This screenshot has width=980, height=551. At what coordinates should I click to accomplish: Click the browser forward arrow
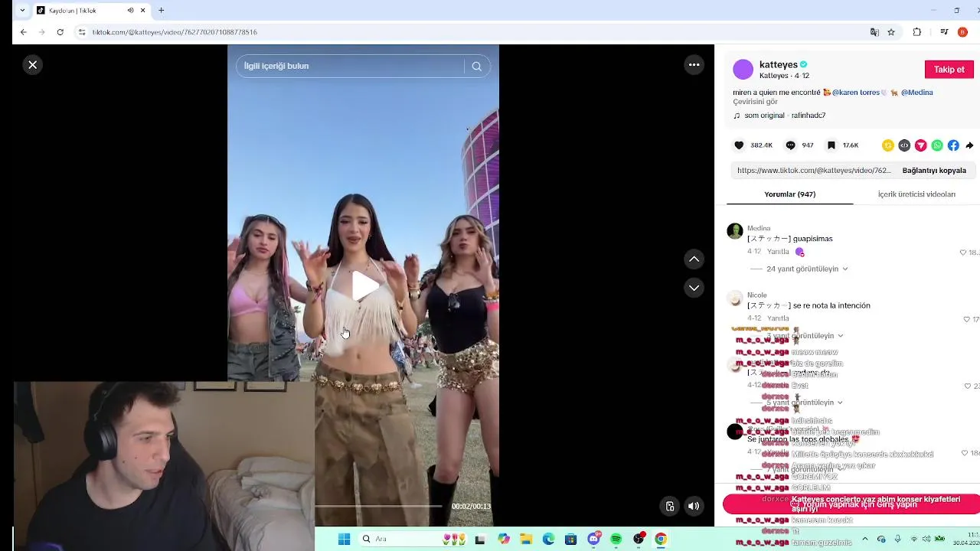coord(42,32)
